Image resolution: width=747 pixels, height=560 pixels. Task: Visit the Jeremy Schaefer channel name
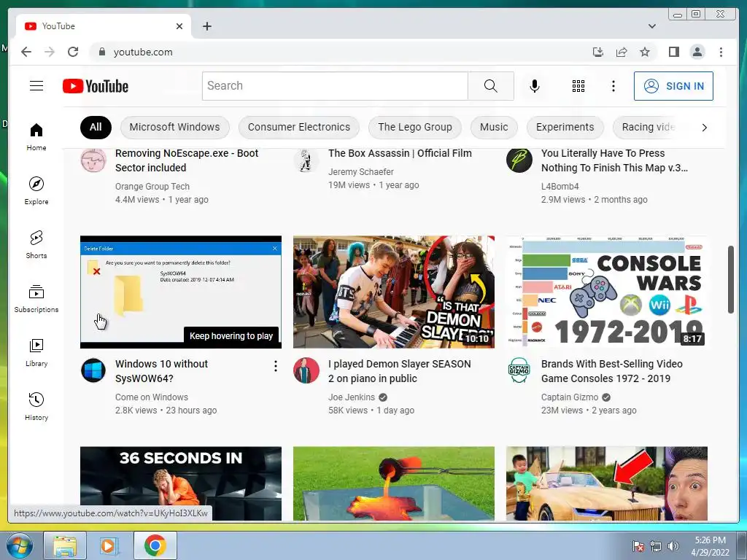pyautogui.click(x=361, y=172)
